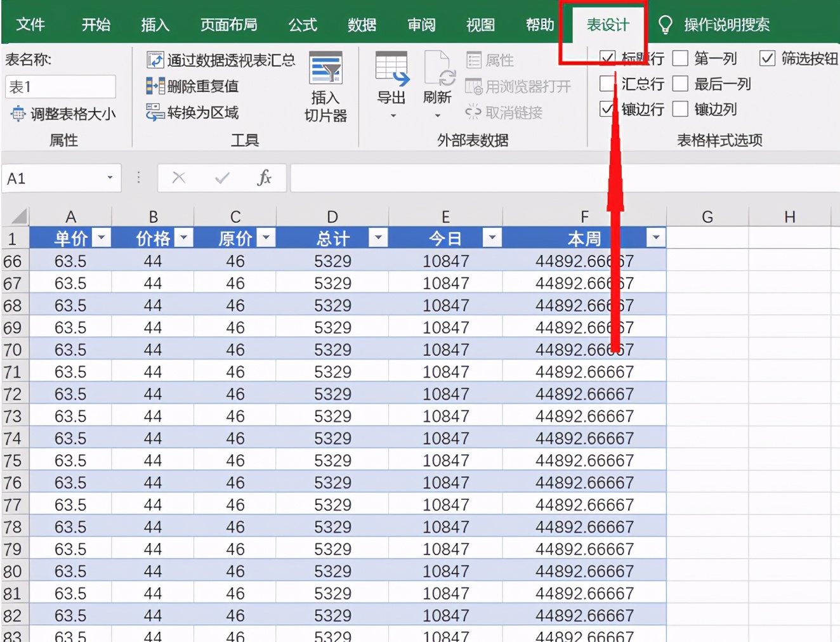The width and height of the screenshot is (840, 642).
Task: Click the 表名称 input field containing 表1
Action: [60, 87]
